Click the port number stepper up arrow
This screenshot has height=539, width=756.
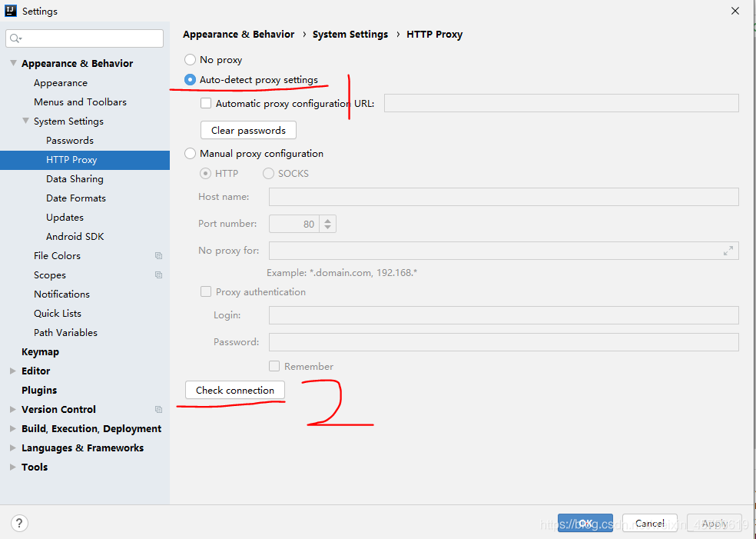pos(327,219)
